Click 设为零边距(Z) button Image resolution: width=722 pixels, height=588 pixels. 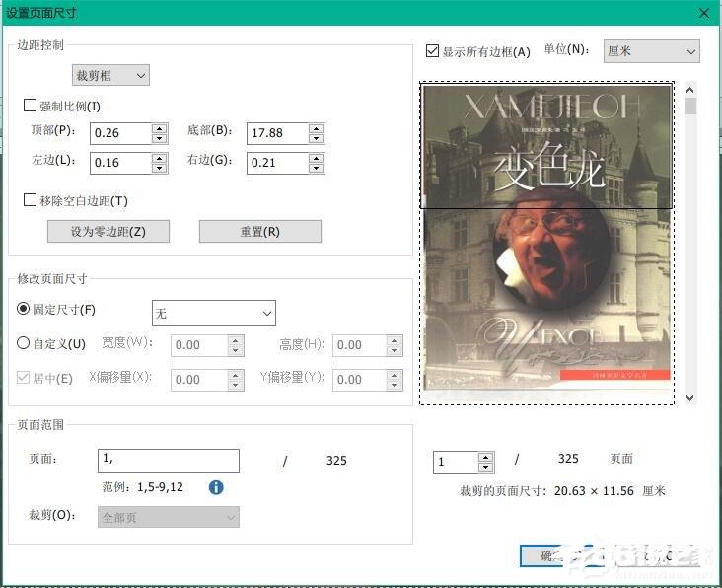coord(108,231)
